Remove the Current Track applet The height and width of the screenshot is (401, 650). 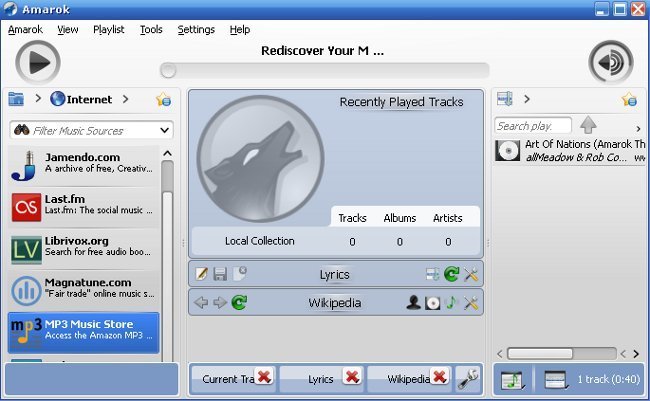[264, 377]
